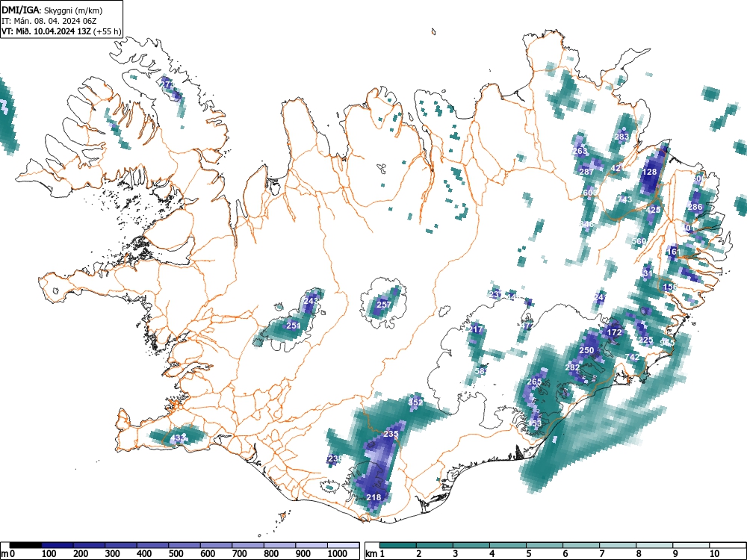Screen dimensions: 747x560
Task: Click the 257 value on Hofsjökull glacier
Action: [384, 305]
